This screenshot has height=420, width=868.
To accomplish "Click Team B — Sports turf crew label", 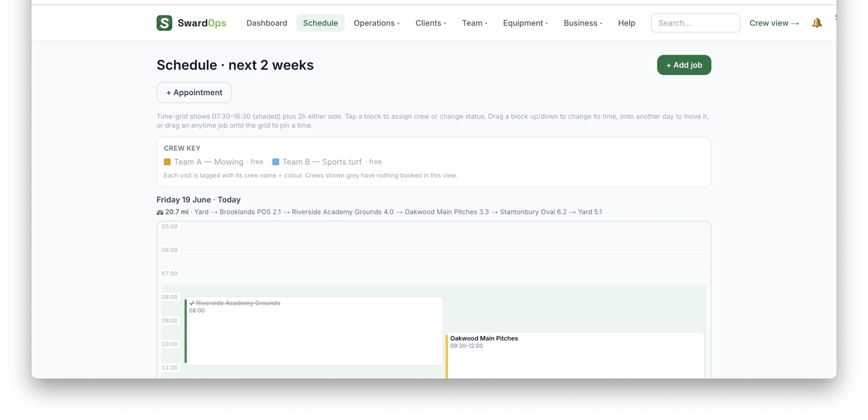I will [x=322, y=162].
